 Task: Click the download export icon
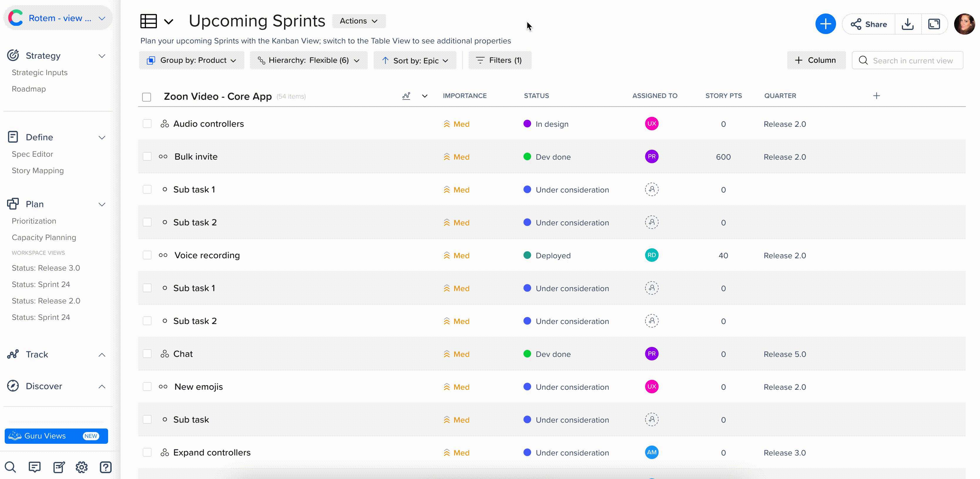pyautogui.click(x=908, y=24)
